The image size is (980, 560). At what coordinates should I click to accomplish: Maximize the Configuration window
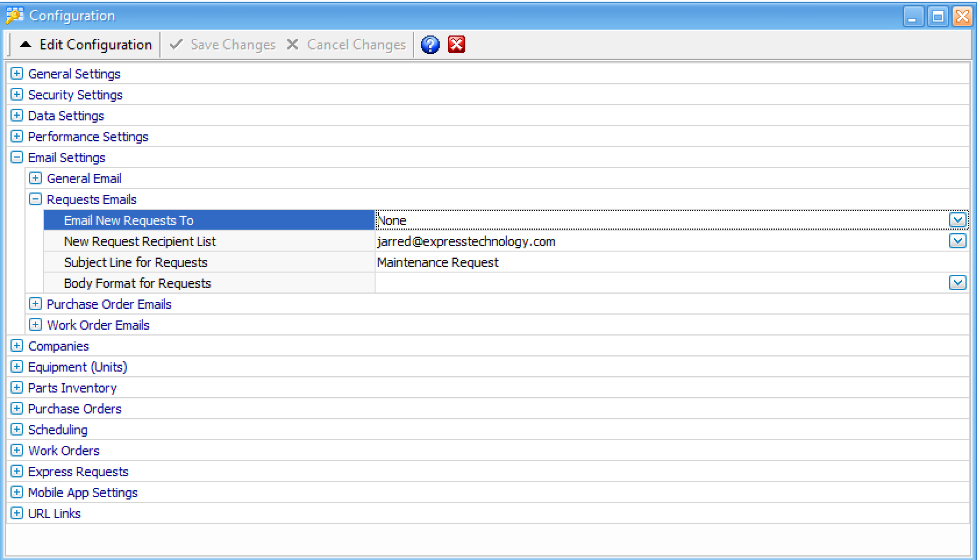(x=938, y=16)
